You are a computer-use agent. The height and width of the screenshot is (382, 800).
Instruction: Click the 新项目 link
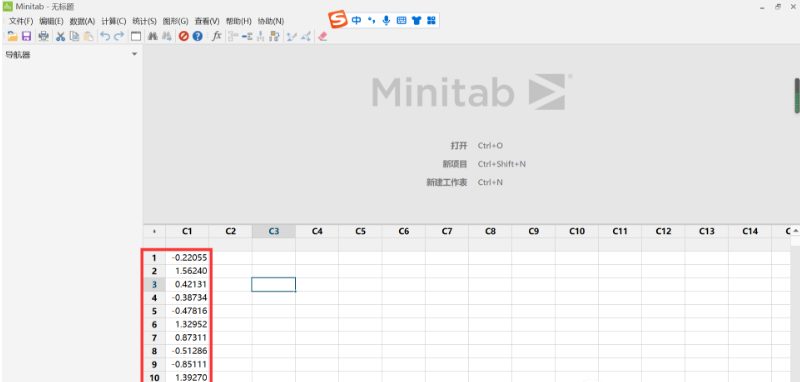(x=455, y=164)
